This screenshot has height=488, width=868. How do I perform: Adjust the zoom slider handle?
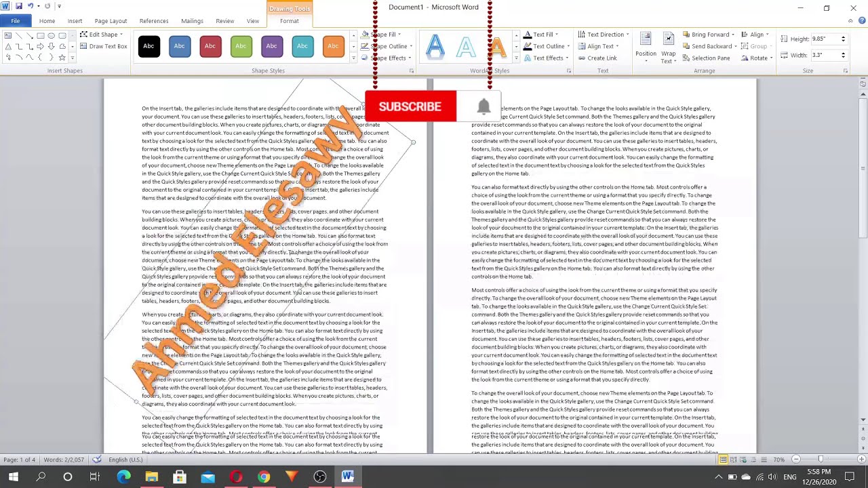[x=821, y=460]
